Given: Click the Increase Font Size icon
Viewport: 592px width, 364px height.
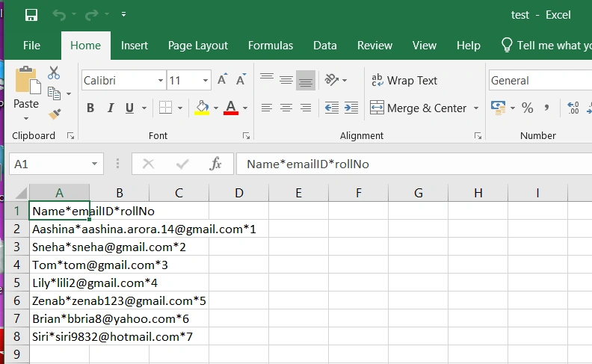Looking at the screenshot, I should point(223,80).
